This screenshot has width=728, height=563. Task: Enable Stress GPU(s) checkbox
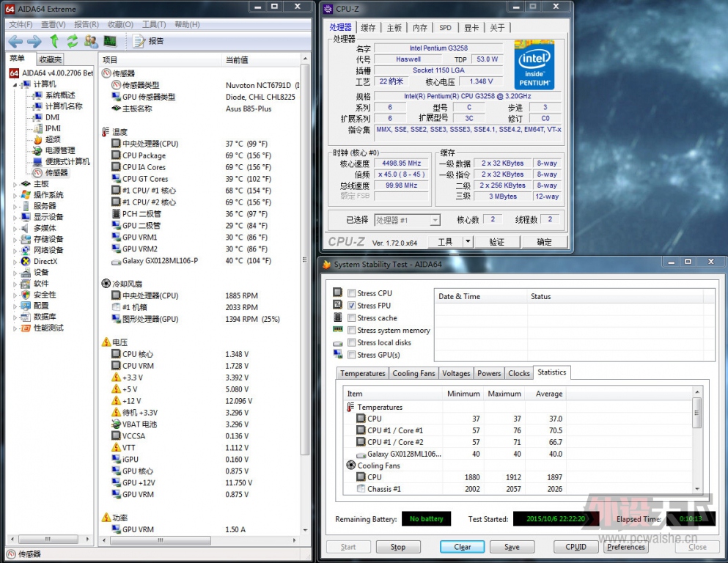[x=351, y=355]
